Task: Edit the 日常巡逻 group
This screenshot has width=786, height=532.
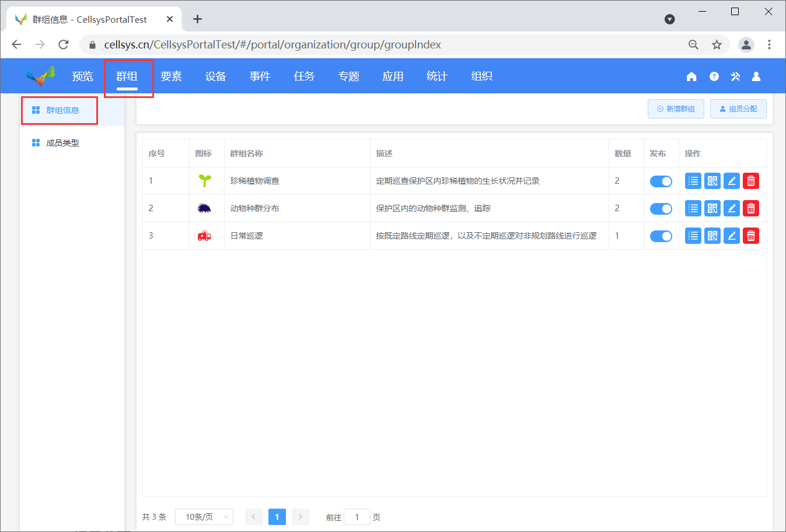Action: (731, 236)
